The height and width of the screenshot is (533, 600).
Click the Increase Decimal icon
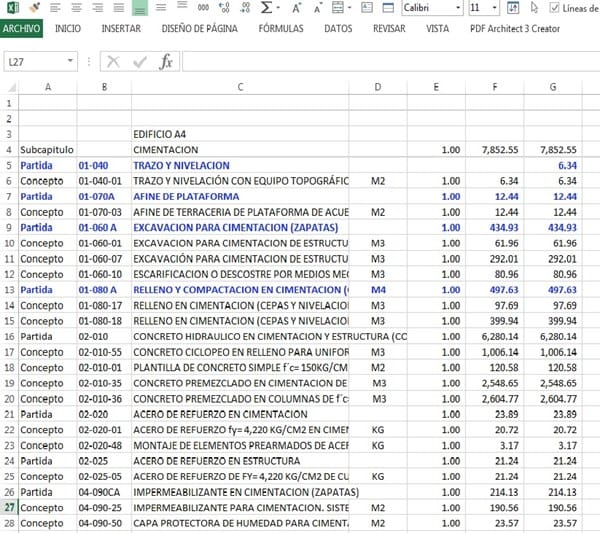(222, 7)
